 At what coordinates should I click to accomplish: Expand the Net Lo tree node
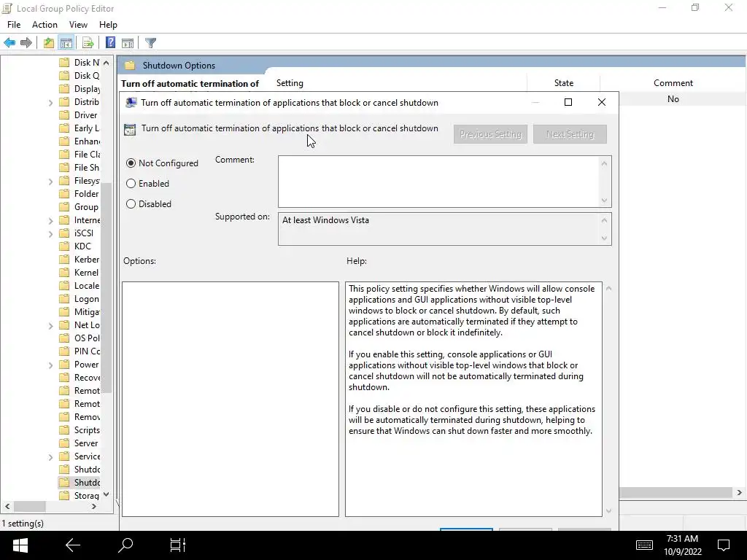[x=50, y=326]
